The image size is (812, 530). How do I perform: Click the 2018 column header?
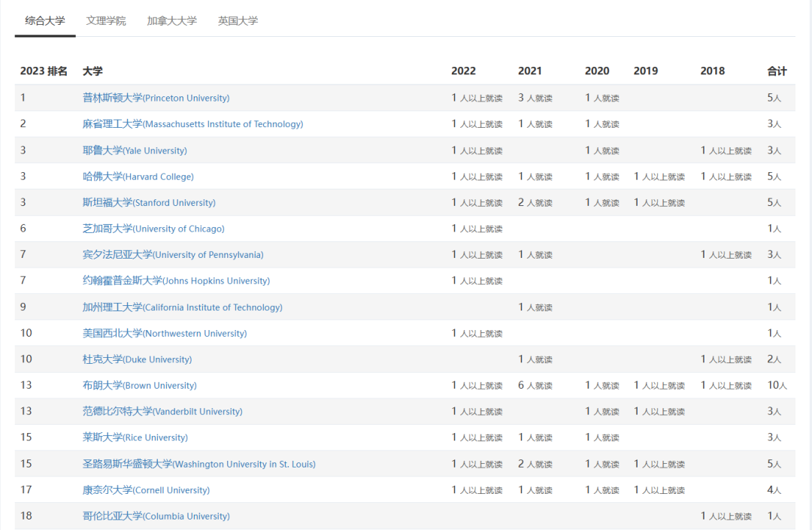click(x=713, y=71)
